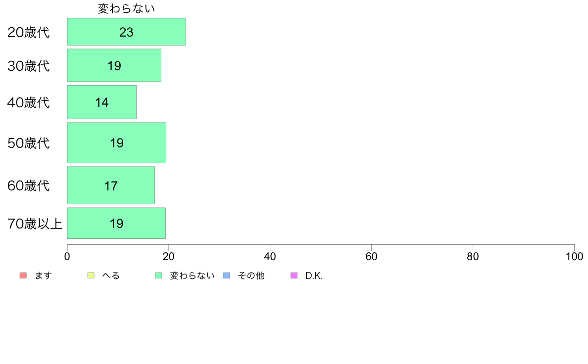Viewport: 588px width, 364px height.
Task: Click the red ます legend swatch
Action: click(23, 275)
